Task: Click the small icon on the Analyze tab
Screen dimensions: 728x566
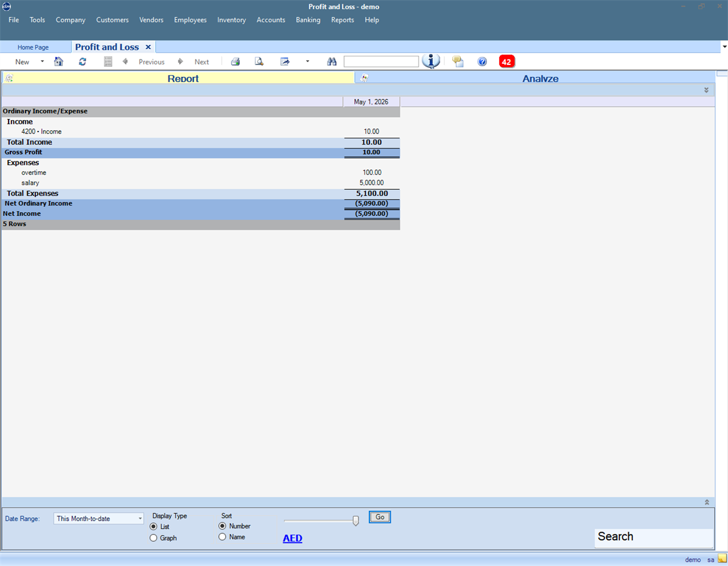Action: pyautogui.click(x=365, y=77)
